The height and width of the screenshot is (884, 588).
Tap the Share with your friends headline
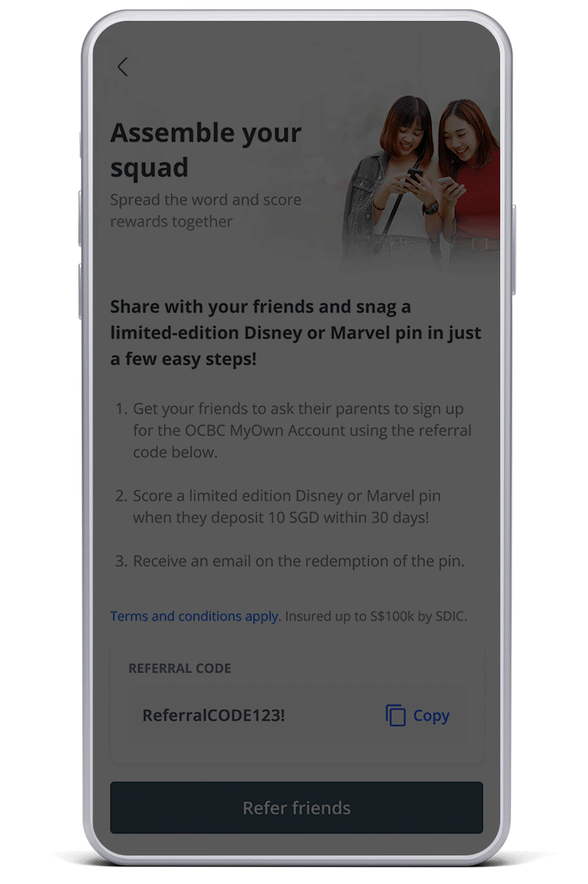296,333
